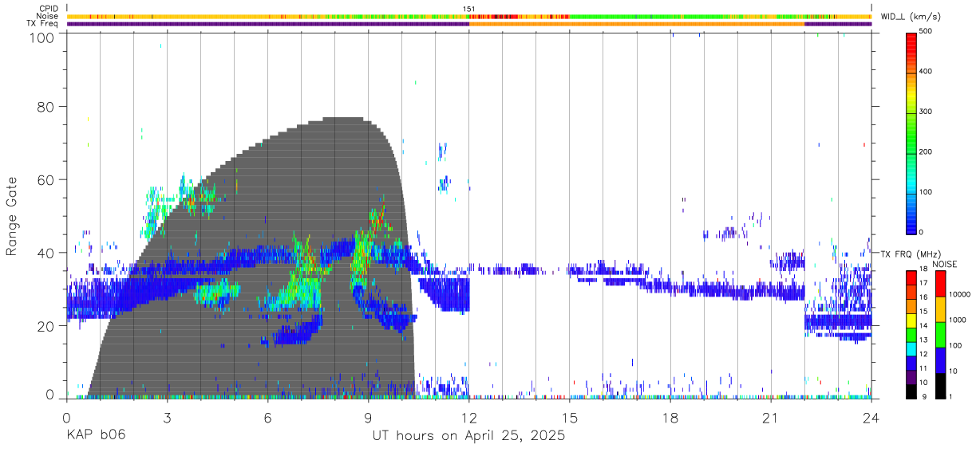This screenshot has height=452, width=980.
Task: Click the CPID value 151
Action: point(469,9)
